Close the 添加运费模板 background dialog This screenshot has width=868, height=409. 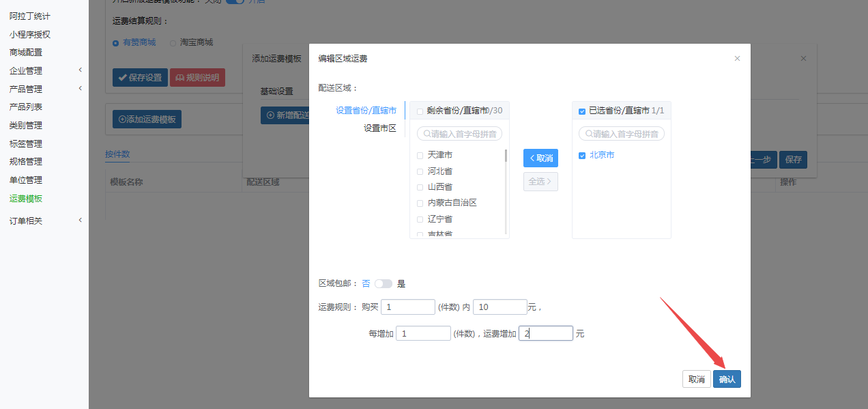point(803,59)
